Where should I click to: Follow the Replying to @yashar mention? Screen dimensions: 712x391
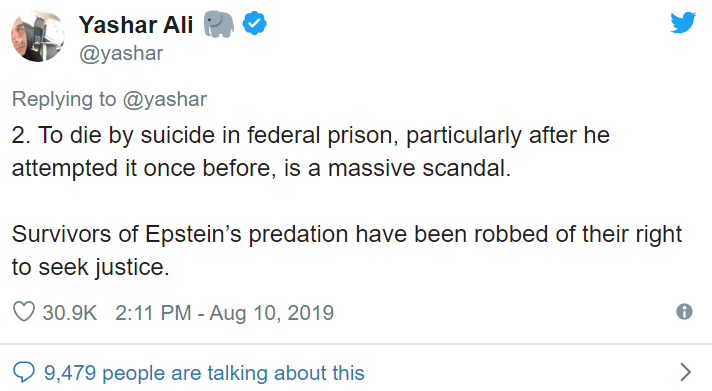tap(165, 99)
